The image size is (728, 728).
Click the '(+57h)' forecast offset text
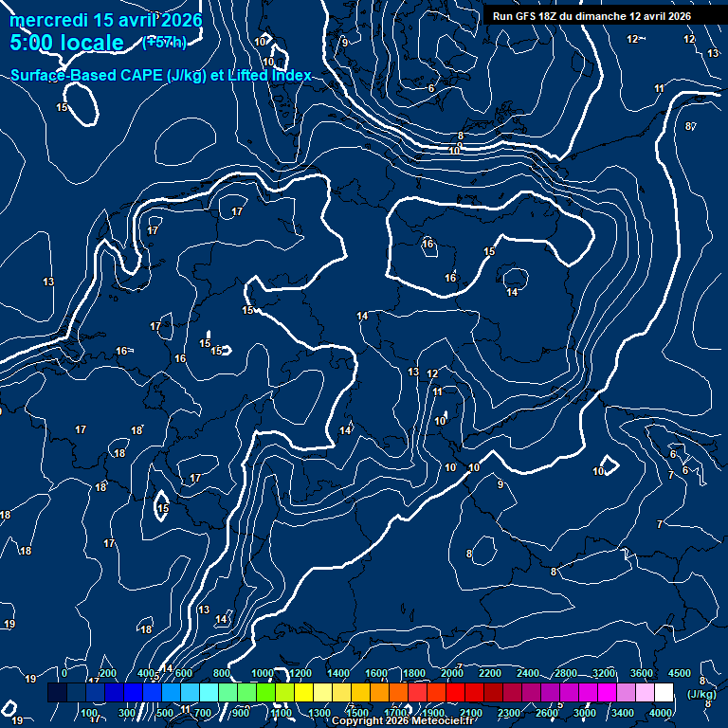[x=164, y=43]
